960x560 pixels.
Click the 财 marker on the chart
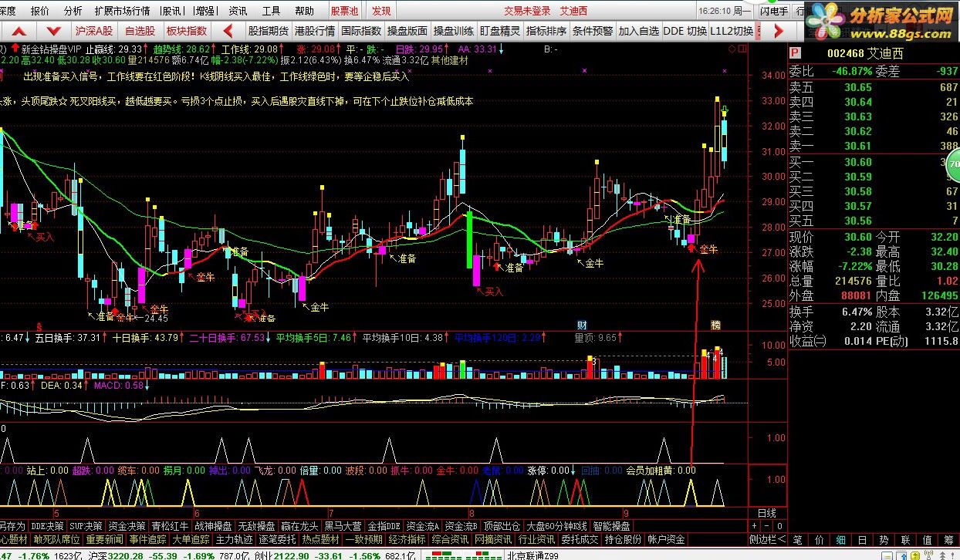(x=583, y=325)
